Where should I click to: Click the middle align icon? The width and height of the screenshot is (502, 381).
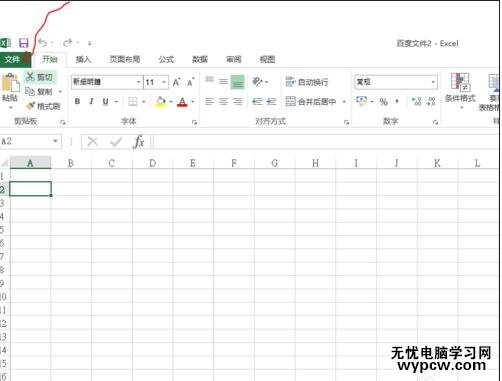tap(223, 81)
